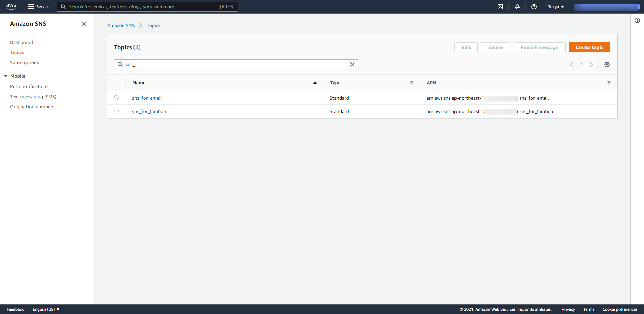The image size is (644, 314).
Task: Go to the next page of topics
Action: (592, 64)
